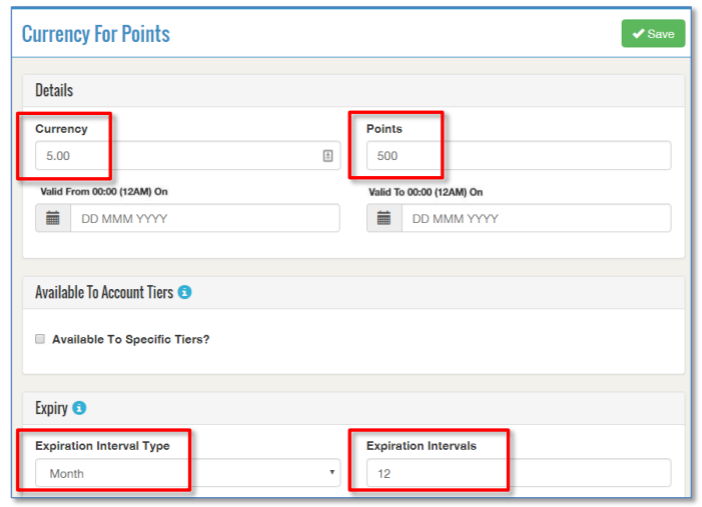Click the Available To Account Tiers heading
702x507 pixels.
[x=104, y=293]
